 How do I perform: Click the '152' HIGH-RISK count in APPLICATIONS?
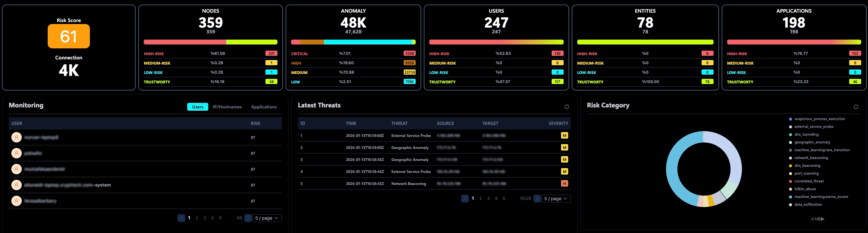point(855,54)
